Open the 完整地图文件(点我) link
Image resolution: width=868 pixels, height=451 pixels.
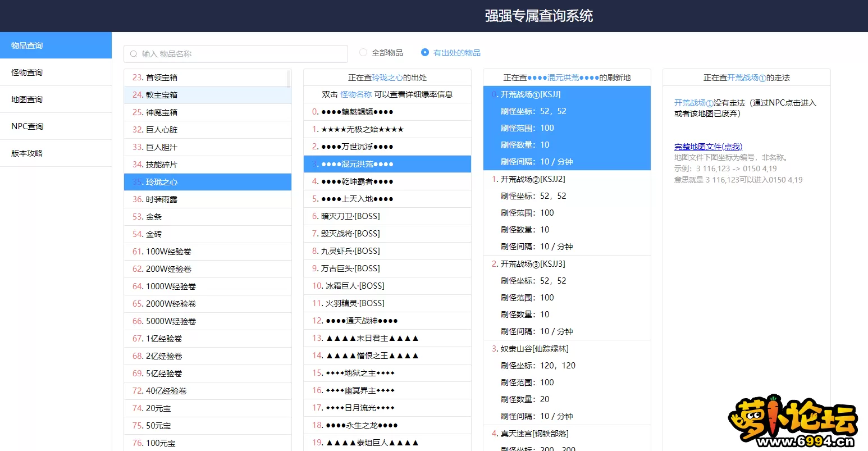708,147
